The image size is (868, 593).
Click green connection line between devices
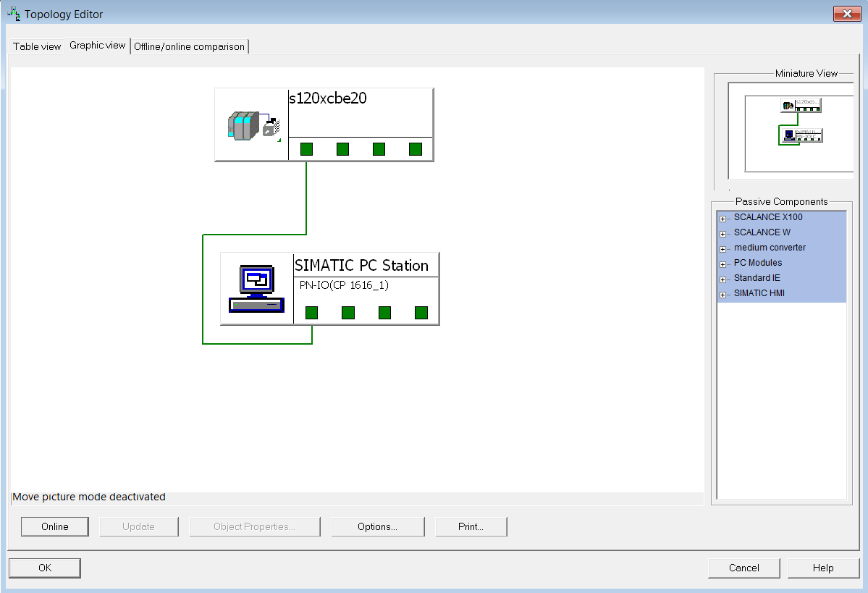(x=203, y=289)
